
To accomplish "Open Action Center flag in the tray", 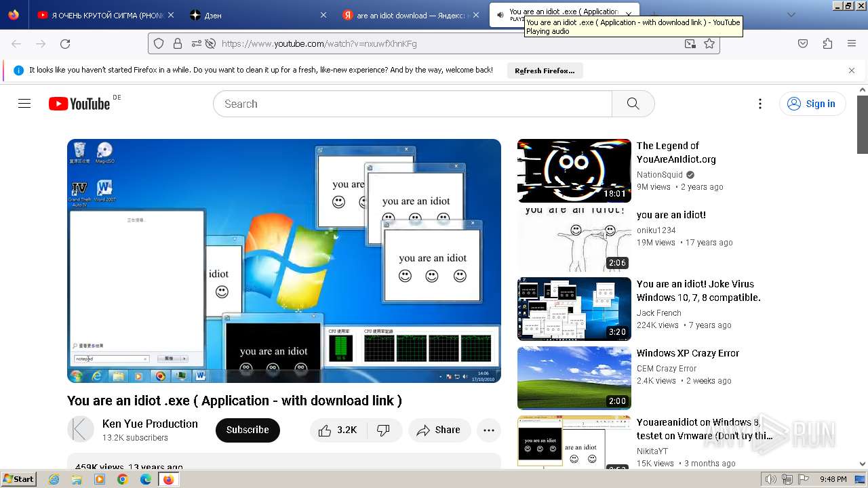I will pos(803,479).
